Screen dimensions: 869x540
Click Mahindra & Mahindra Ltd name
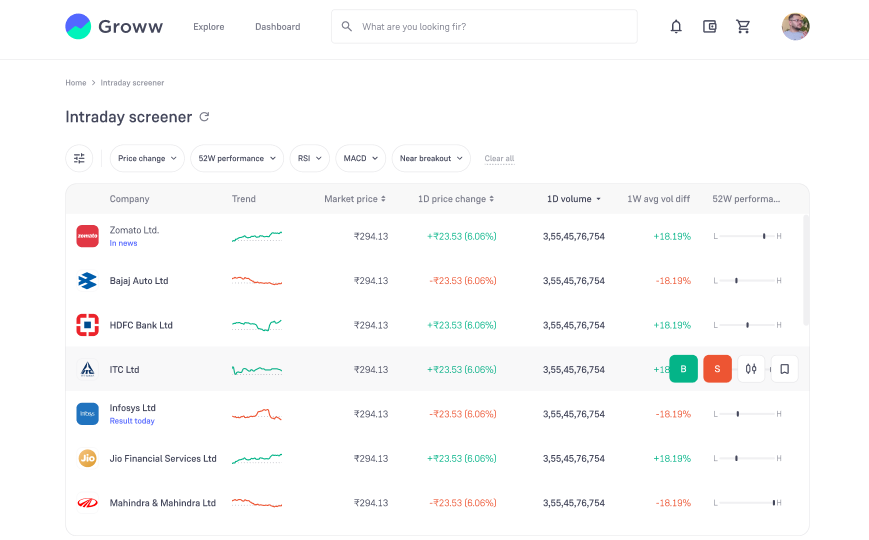click(x=162, y=503)
